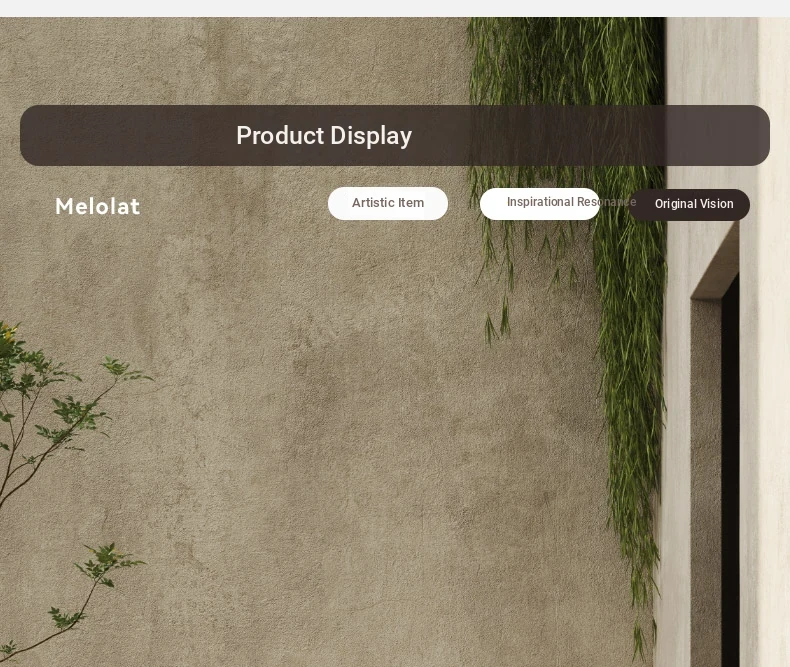Tap the word Resonance in the nav
The width and height of the screenshot is (790, 667).
607,202
